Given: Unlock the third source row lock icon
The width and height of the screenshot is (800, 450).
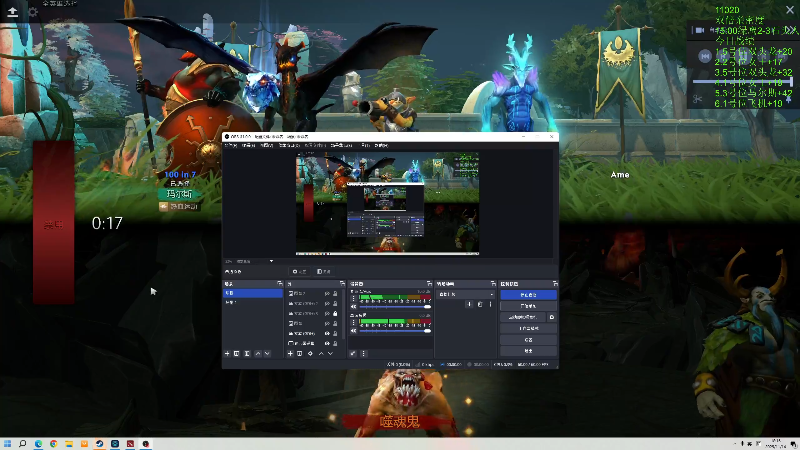Looking at the screenshot, I should point(335,314).
